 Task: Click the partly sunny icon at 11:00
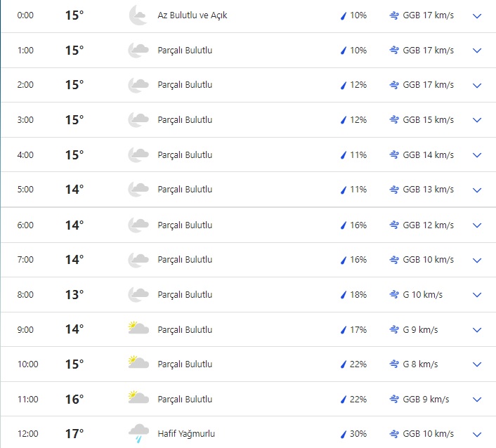tap(138, 399)
